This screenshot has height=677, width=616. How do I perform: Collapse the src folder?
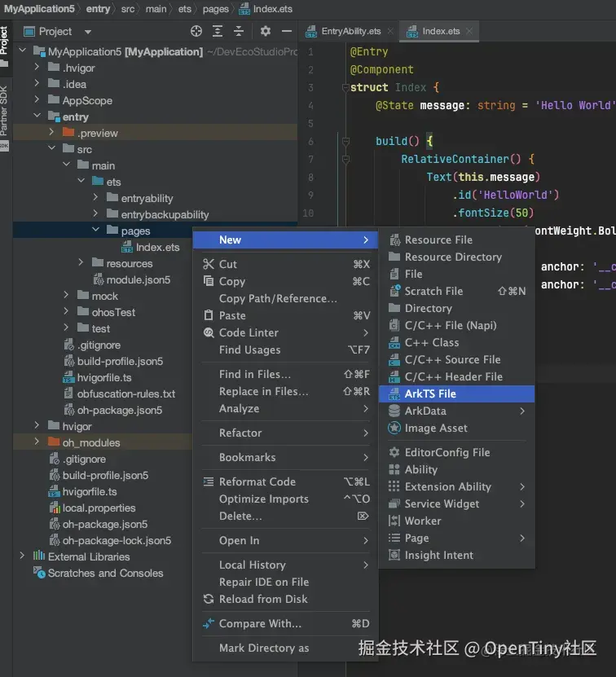tap(51, 148)
